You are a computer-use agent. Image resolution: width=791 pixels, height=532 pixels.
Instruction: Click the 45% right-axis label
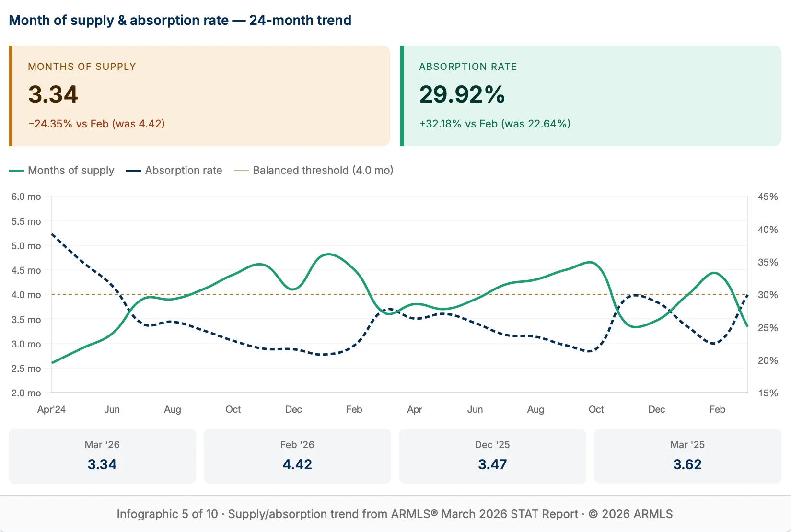768,197
